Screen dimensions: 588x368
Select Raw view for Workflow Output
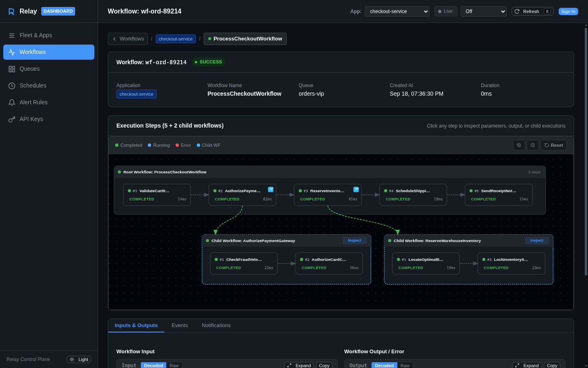[405, 365]
